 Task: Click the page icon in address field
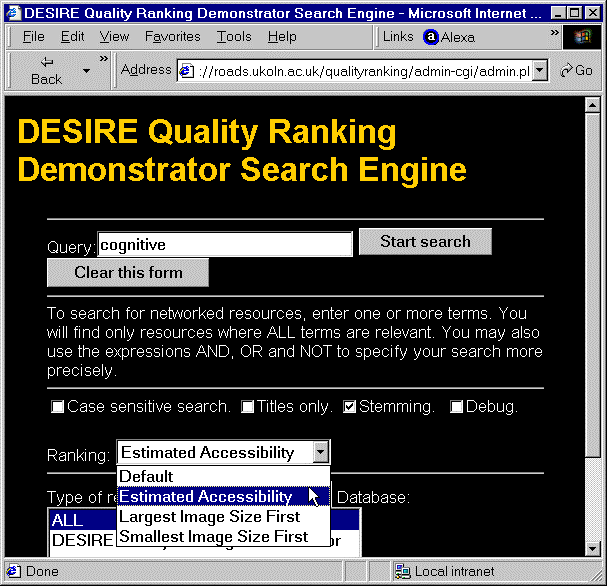click(x=185, y=71)
